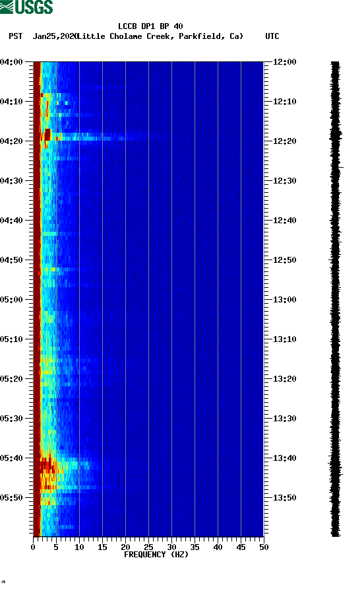364x589 pixels.
Task: Click the 04:00 PST time label
Action: pos(12,62)
